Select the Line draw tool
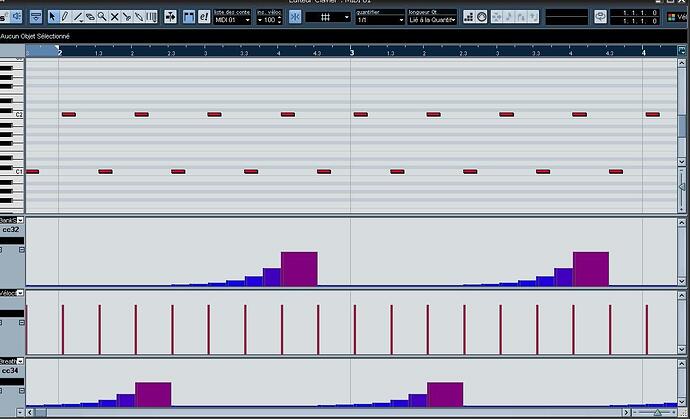 [78, 17]
